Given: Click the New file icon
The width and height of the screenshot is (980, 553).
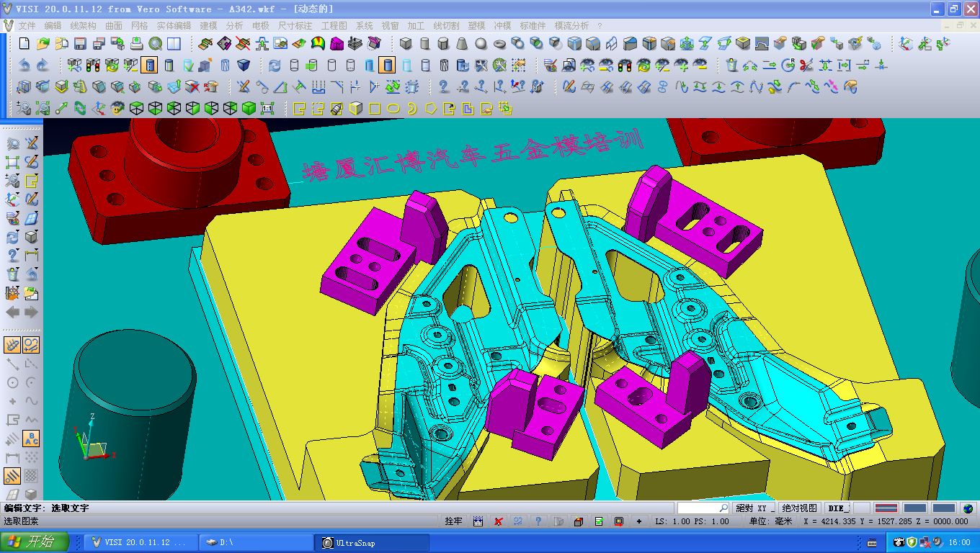Looking at the screenshot, I should point(24,44).
